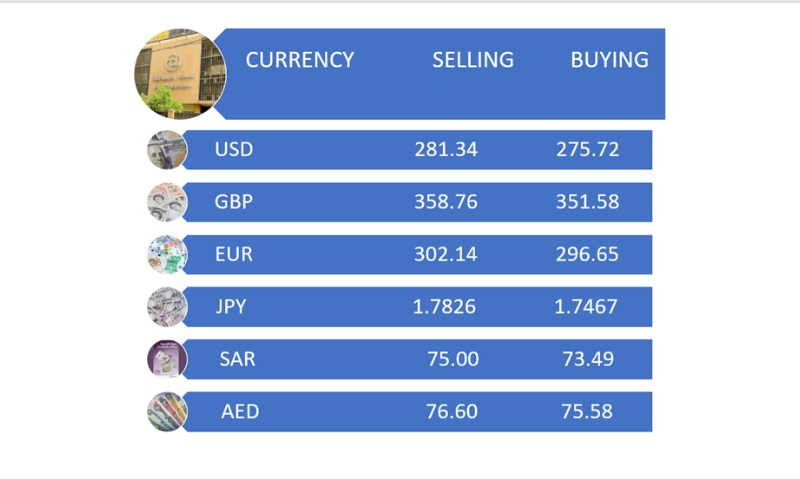Click the JPY currency label

(x=234, y=306)
